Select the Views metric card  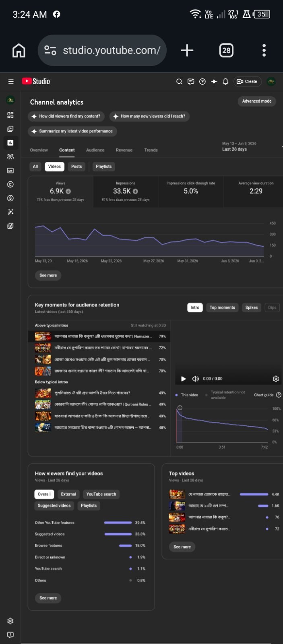(60, 192)
